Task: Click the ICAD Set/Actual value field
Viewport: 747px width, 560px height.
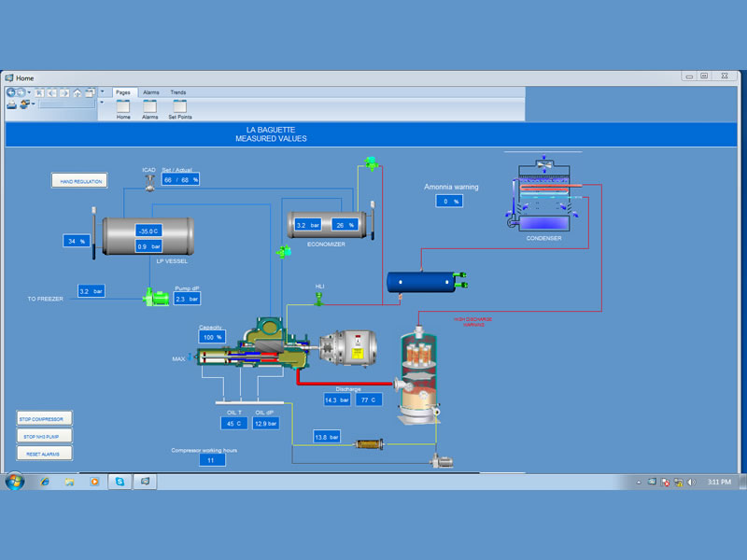Action: [181, 179]
